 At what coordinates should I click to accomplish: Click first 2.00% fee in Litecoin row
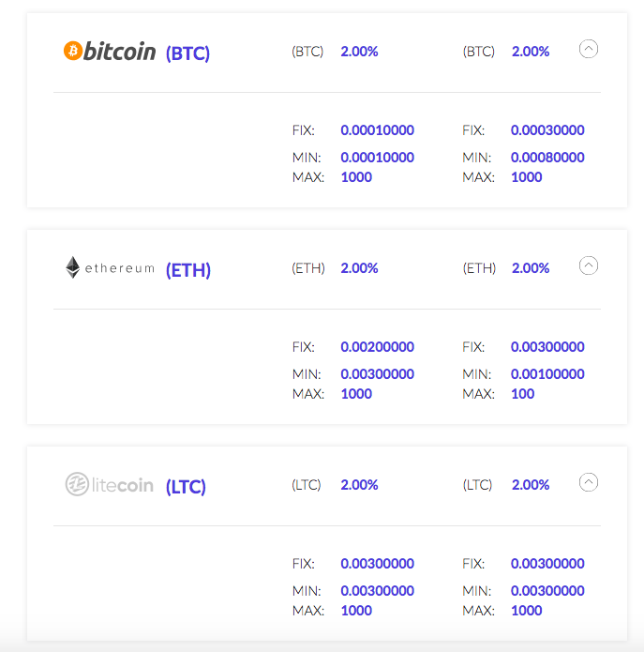click(x=359, y=485)
